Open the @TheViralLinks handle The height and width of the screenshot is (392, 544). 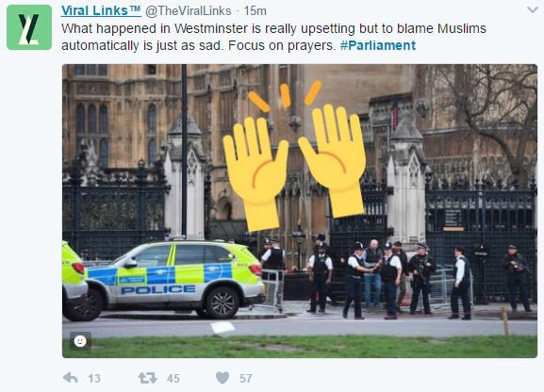tap(188, 11)
